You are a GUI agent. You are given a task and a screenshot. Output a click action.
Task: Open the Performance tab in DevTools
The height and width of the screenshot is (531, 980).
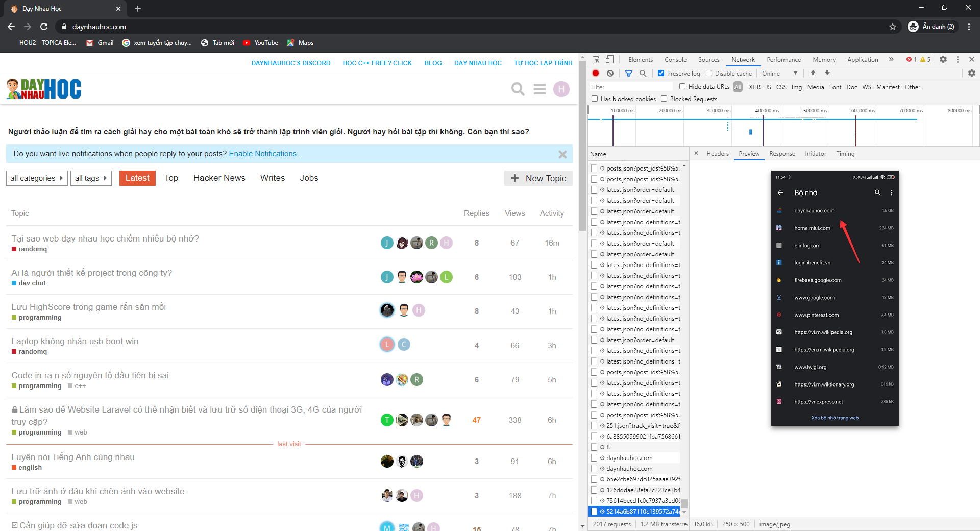point(783,59)
